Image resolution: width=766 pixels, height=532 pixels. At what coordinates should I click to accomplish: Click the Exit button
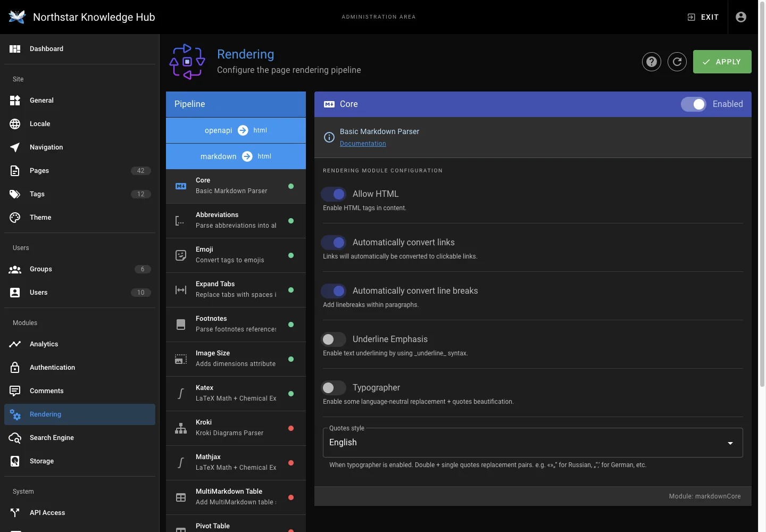click(703, 17)
